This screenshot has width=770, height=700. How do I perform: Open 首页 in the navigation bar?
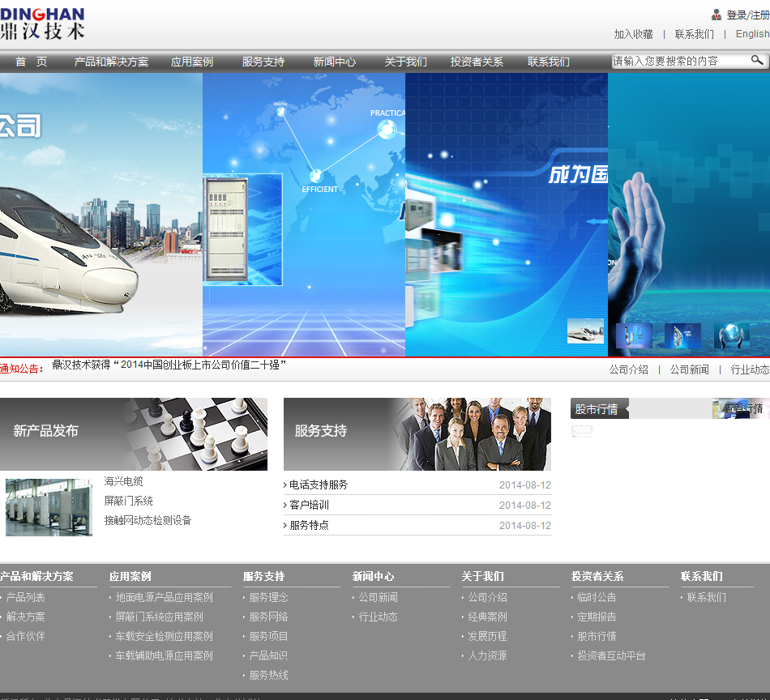click(31, 62)
